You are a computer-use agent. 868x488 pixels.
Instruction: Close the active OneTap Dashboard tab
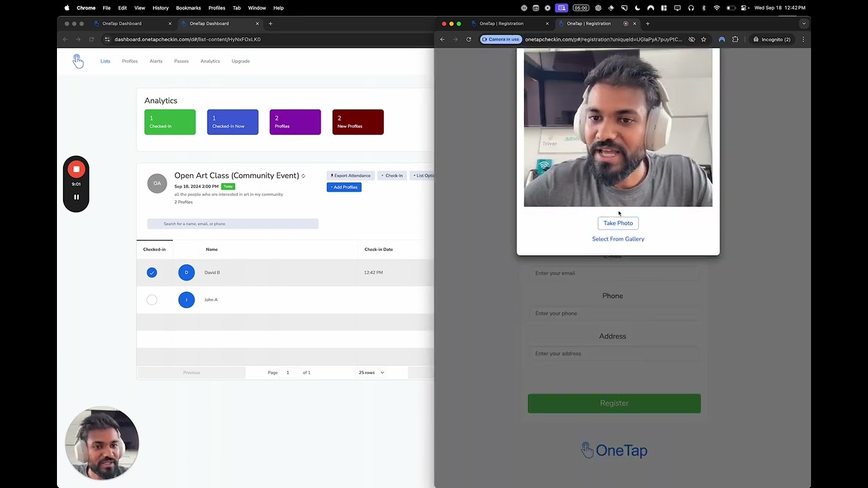click(257, 24)
